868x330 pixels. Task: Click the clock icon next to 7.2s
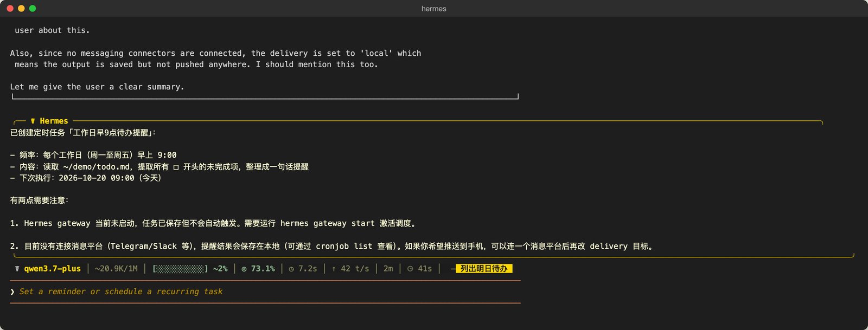[x=291, y=269]
